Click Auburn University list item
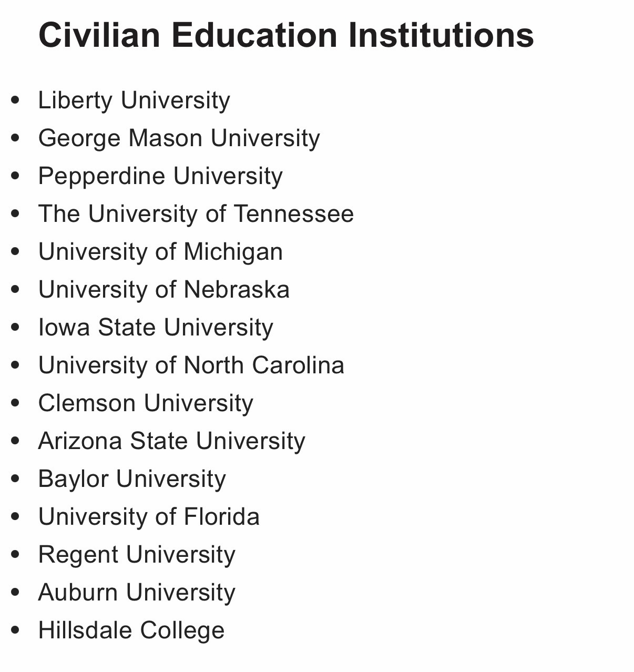Screen dimensions: 634x672 [x=137, y=593]
